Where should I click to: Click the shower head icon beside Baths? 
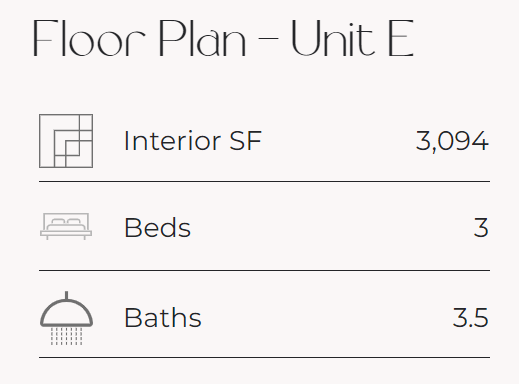(66, 318)
